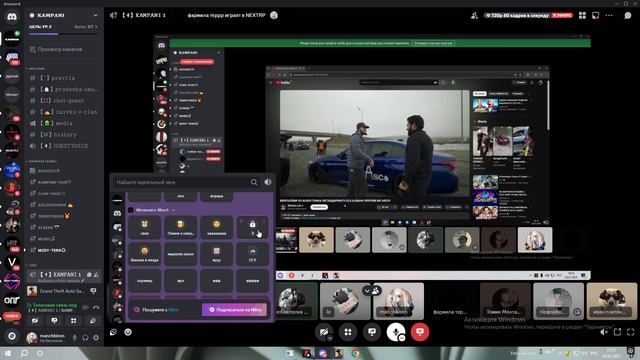Screen dimensions: 640x360
Task: Click search magnifier in soundboard popup
Action: (254, 182)
